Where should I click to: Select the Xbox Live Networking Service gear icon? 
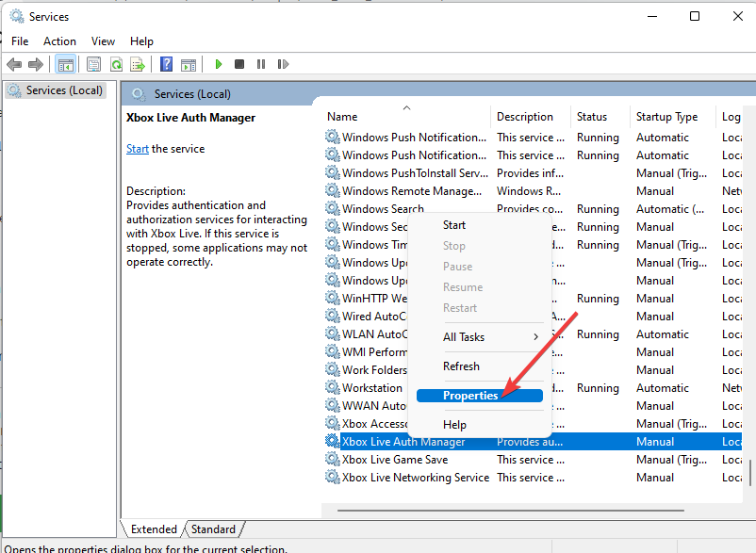point(332,477)
